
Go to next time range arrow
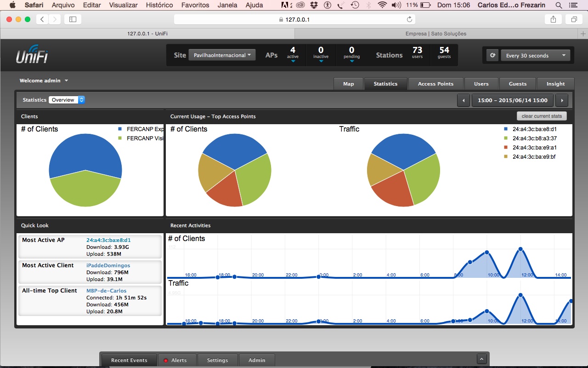click(x=561, y=100)
